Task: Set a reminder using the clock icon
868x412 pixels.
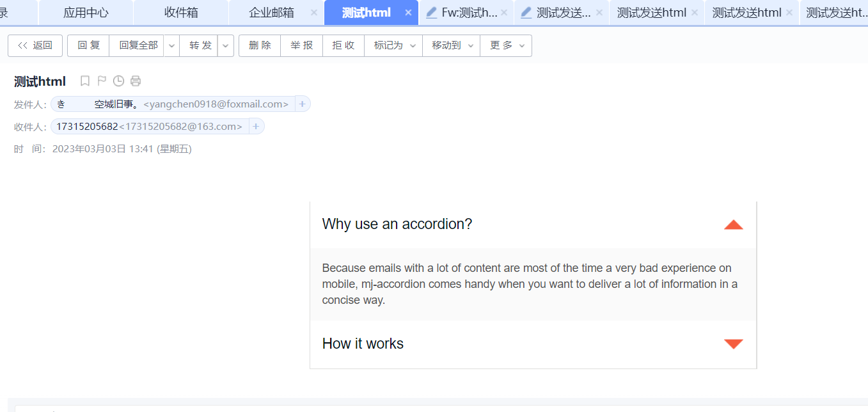Action: pos(118,81)
